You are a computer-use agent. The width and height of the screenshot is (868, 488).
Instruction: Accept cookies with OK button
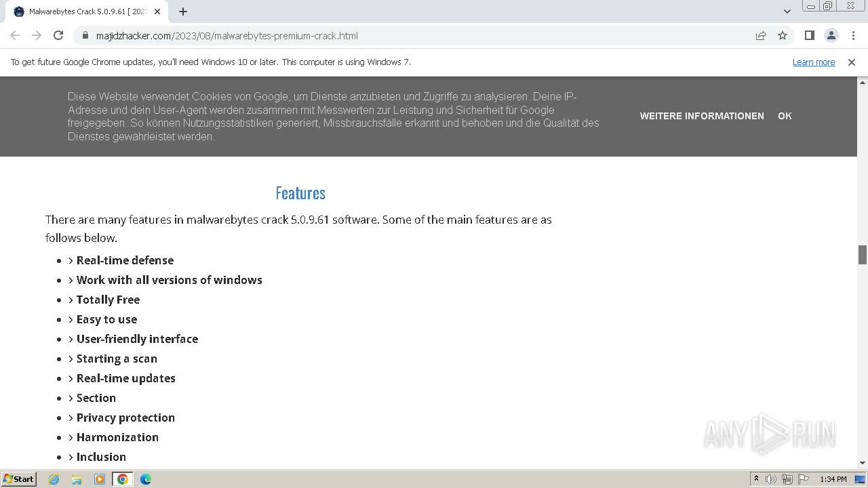[x=785, y=116]
